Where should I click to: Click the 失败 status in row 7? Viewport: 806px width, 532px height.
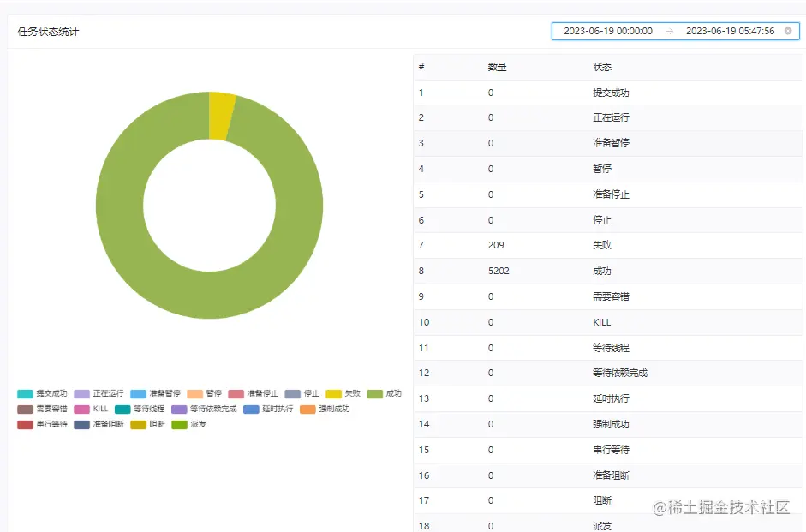(602, 245)
